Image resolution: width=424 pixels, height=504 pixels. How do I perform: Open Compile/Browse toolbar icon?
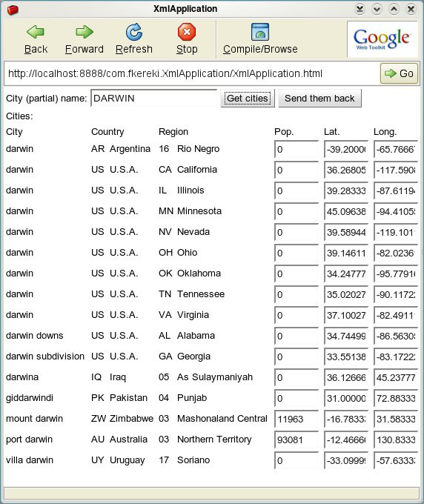pyautogui.click(x=260, y=32)
